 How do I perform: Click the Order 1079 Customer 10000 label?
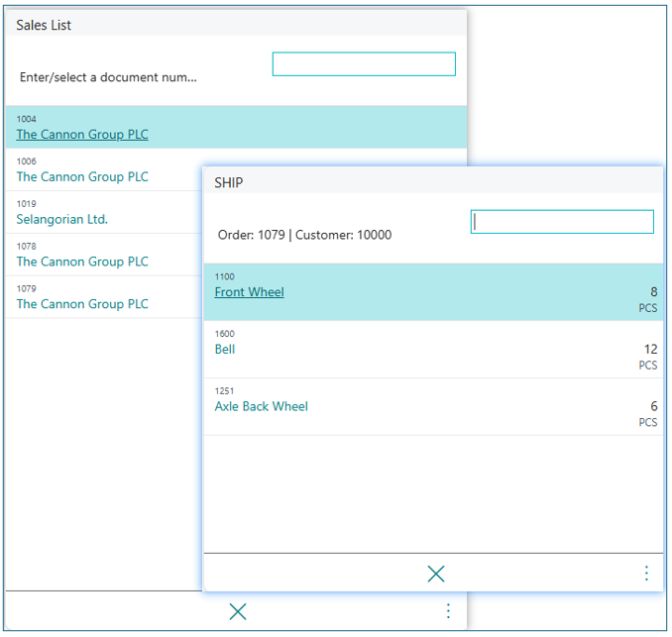point(304,235)
